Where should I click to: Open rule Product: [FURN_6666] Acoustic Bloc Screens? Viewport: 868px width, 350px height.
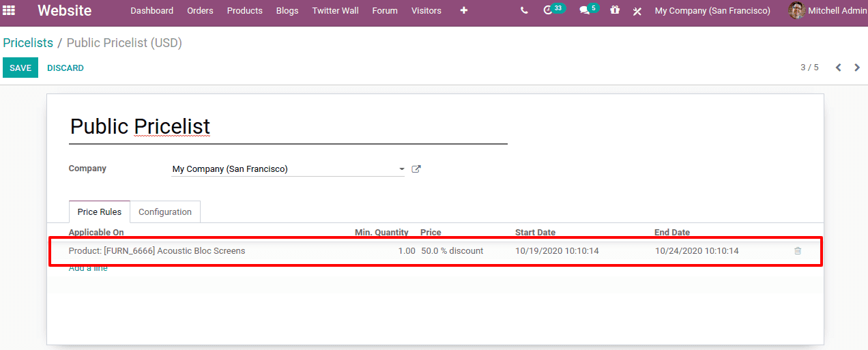coord(157,251)
